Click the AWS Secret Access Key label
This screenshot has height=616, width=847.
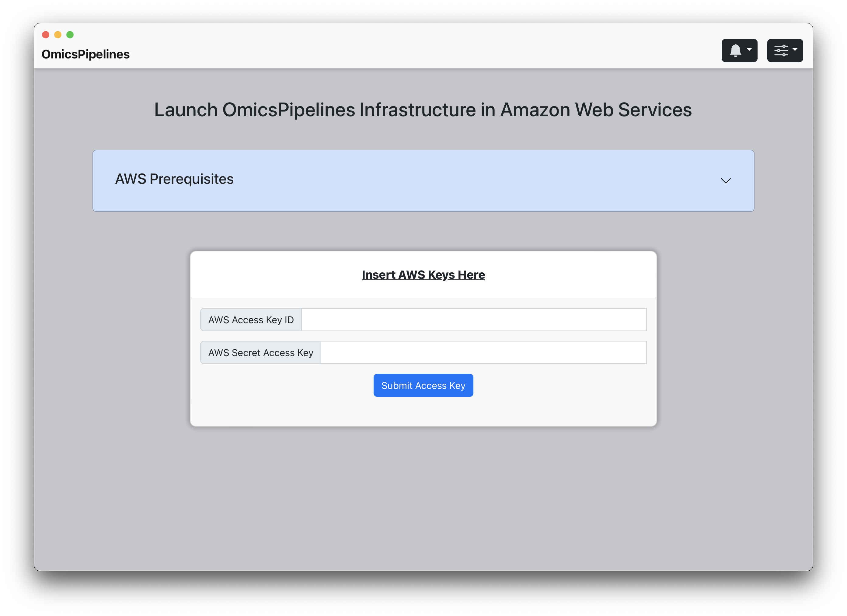(261, 353)
